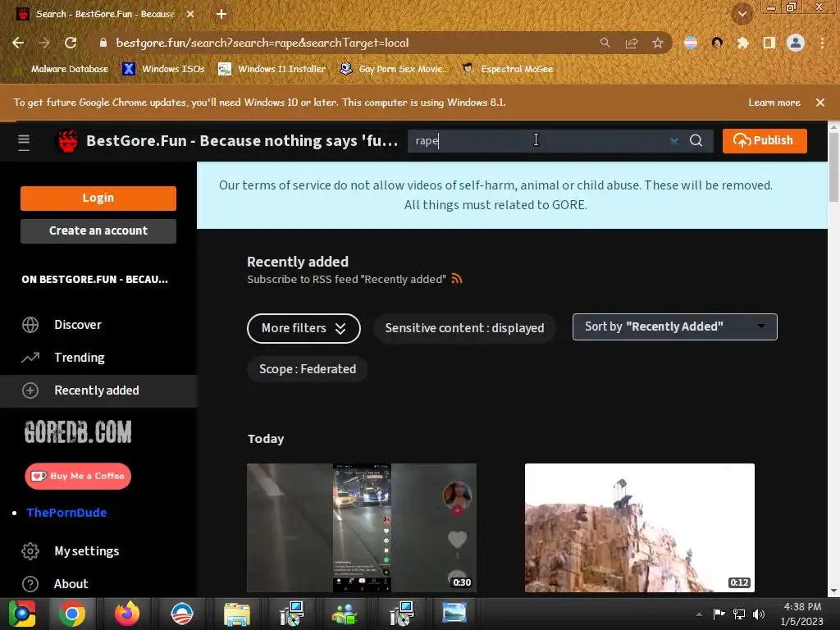Click Create an account button
840x630 pixels.
point(98,231)
